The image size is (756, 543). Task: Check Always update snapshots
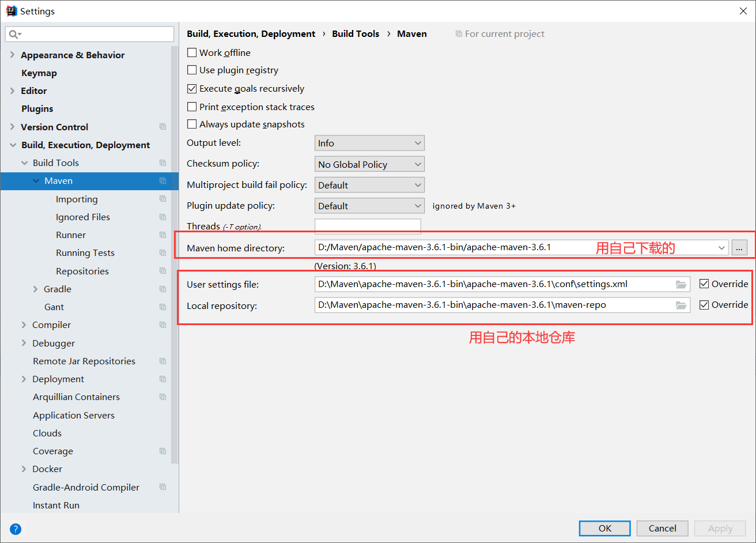pyautogui.click(x=192, y=125)
